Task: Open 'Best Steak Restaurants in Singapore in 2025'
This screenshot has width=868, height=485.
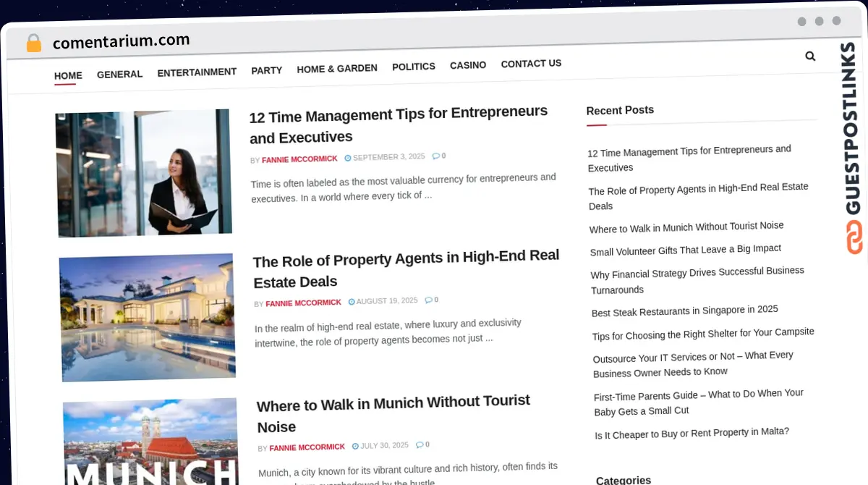Action: click(x=685, y=311)
